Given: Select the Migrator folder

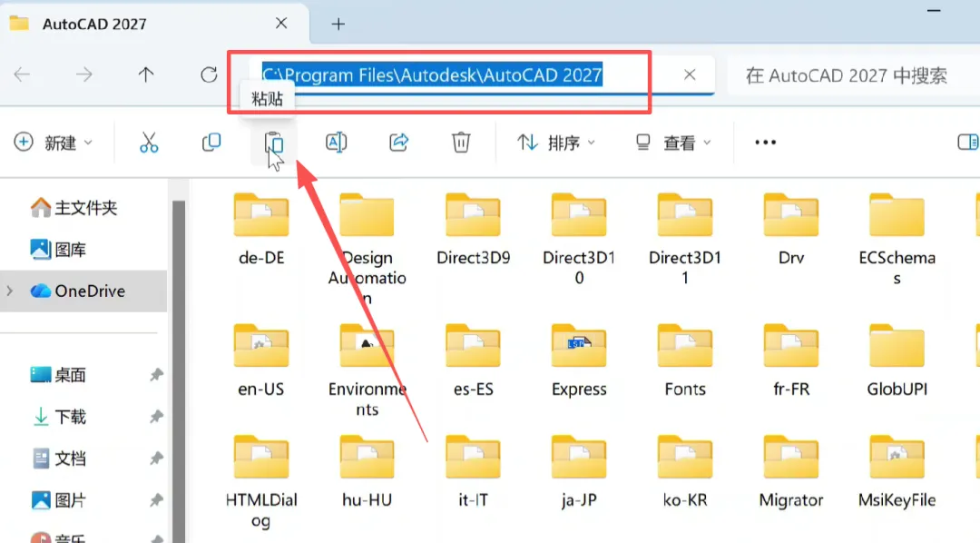Looking at the screenshot, I should pyautogui.click(x=791, y=471).
